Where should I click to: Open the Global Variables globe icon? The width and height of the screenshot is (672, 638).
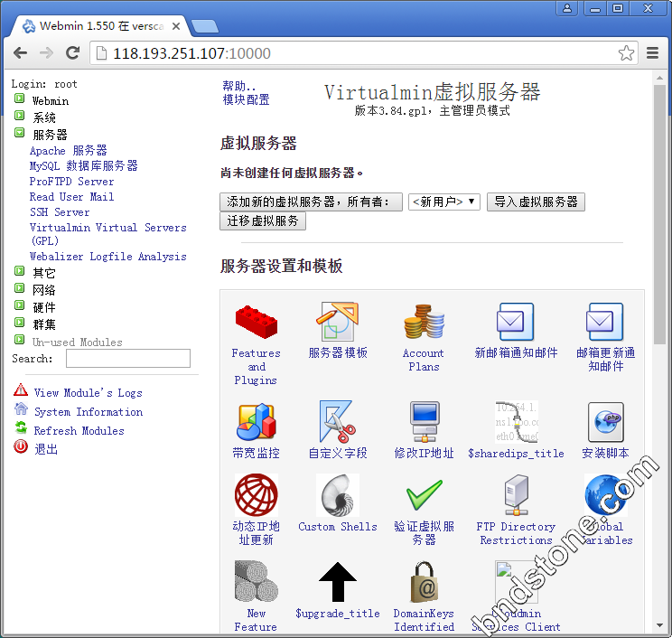[605, 495]
